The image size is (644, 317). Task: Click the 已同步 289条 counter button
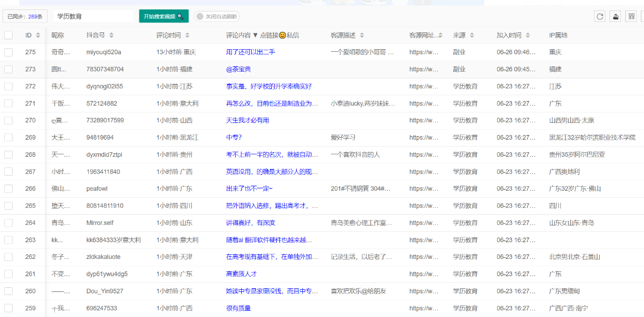25,16
